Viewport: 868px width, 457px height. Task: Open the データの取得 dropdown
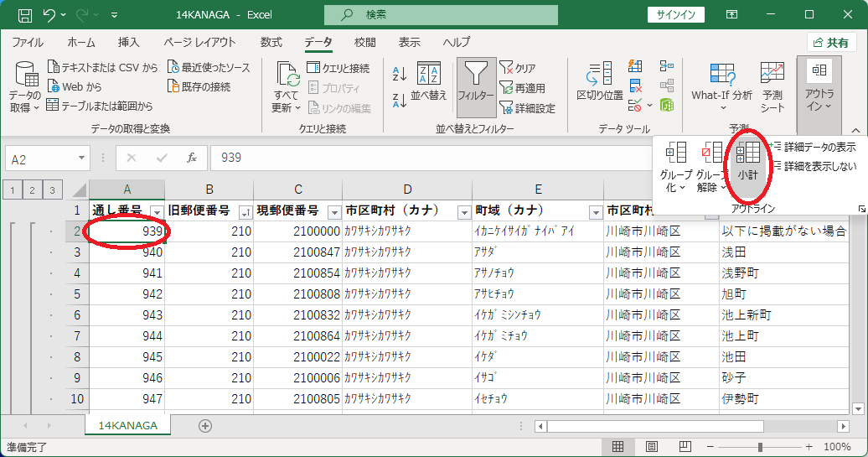point(25,87)
